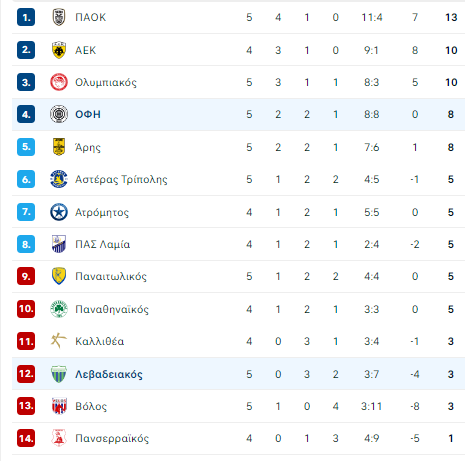Viewport: 465px width, 461px height.
Task: Click the light-blue rank 5 badge
Action: point(26,147)
